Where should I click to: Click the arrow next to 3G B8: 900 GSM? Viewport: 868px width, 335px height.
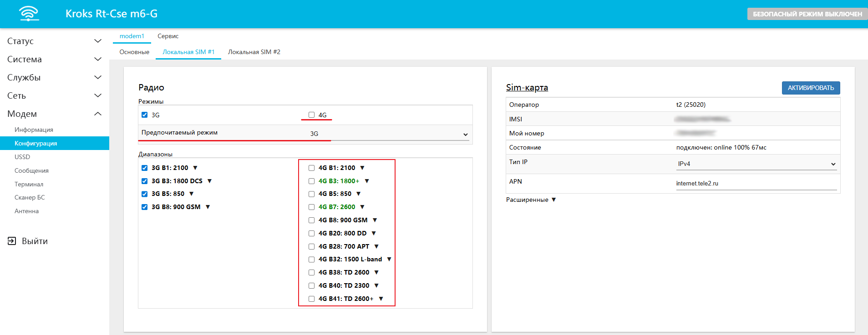coord(208,207)
